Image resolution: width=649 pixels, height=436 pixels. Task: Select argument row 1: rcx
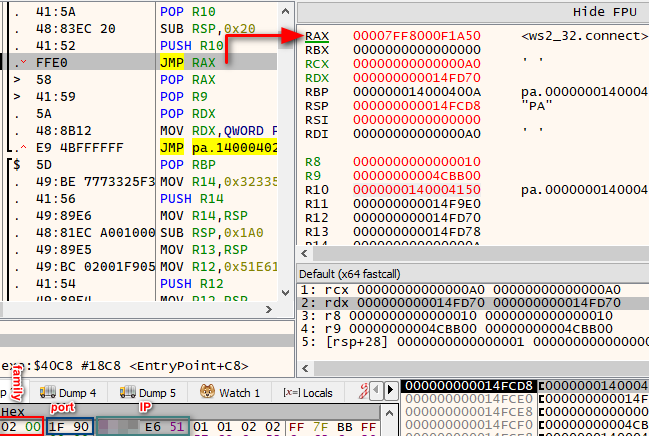pyautogui.click(x=473, y=289)
